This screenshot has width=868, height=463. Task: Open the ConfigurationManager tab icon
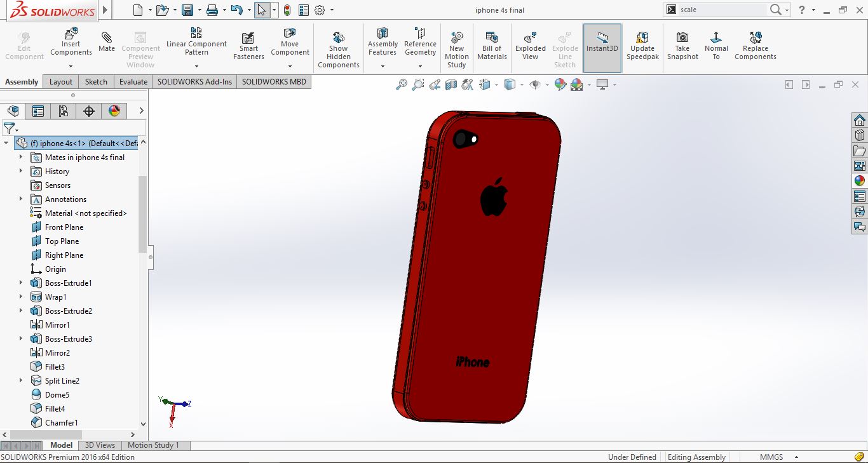coord(64,111)
